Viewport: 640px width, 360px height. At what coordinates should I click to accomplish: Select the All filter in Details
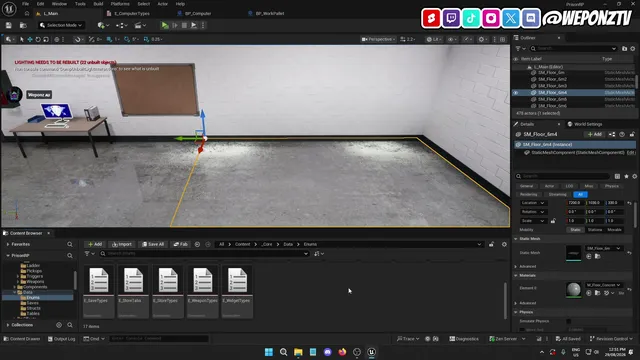(580, 194)
